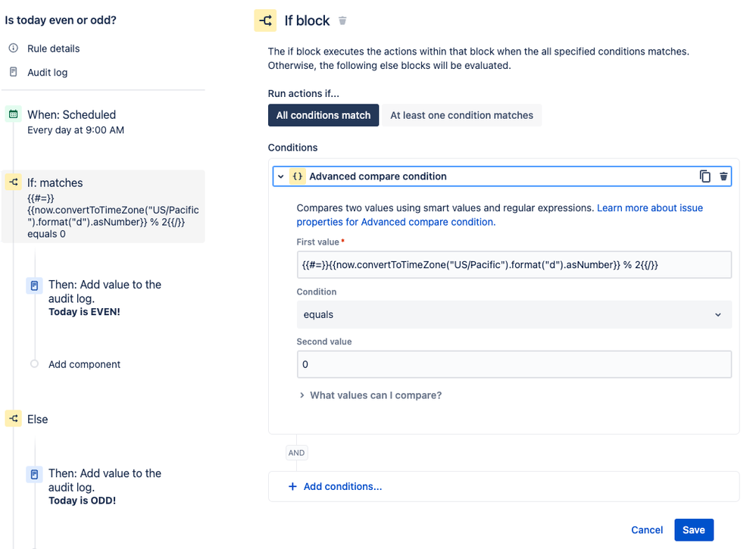Screen dimensions: 756x549
Task: Open Rule details in sidebar
Action: coord(53,48)
